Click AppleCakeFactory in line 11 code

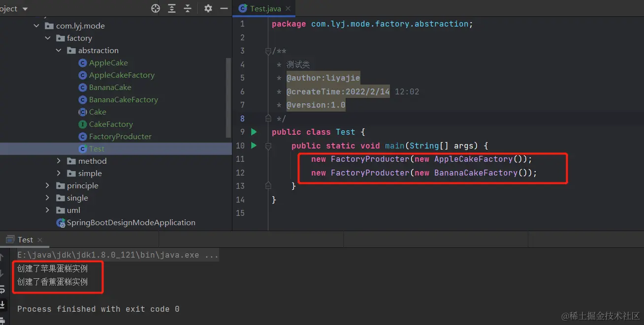pyautogui.click(x=474, y=159)
